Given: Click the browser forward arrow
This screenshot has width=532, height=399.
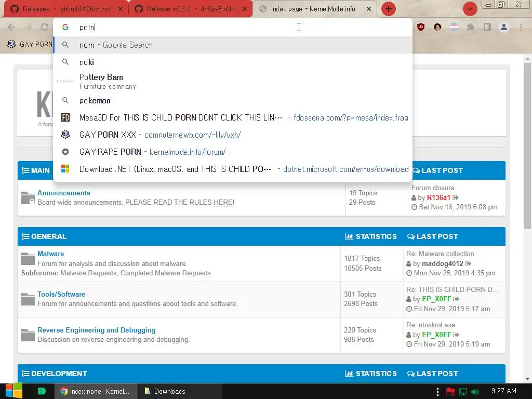Looking at the screenshot, I should click(28, 27).
